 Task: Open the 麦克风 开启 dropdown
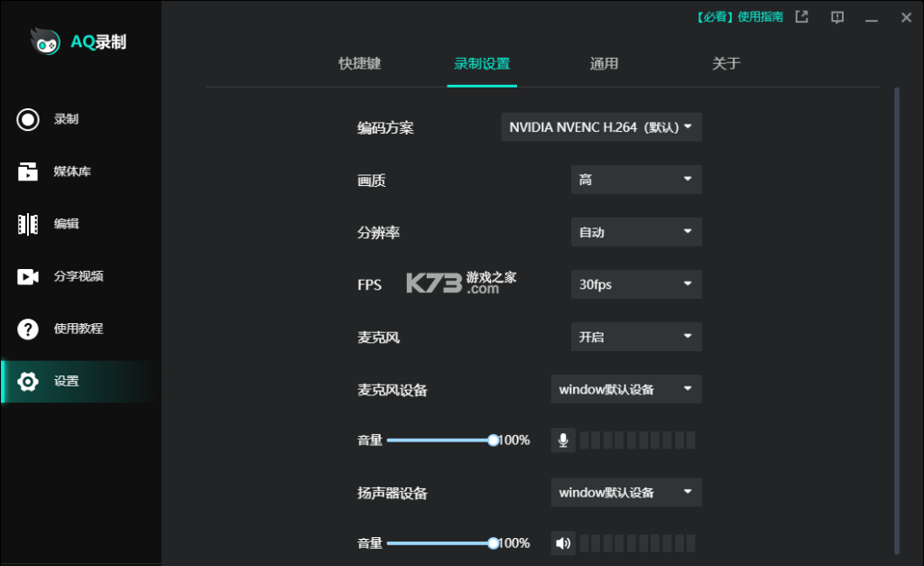coord(636,337)
